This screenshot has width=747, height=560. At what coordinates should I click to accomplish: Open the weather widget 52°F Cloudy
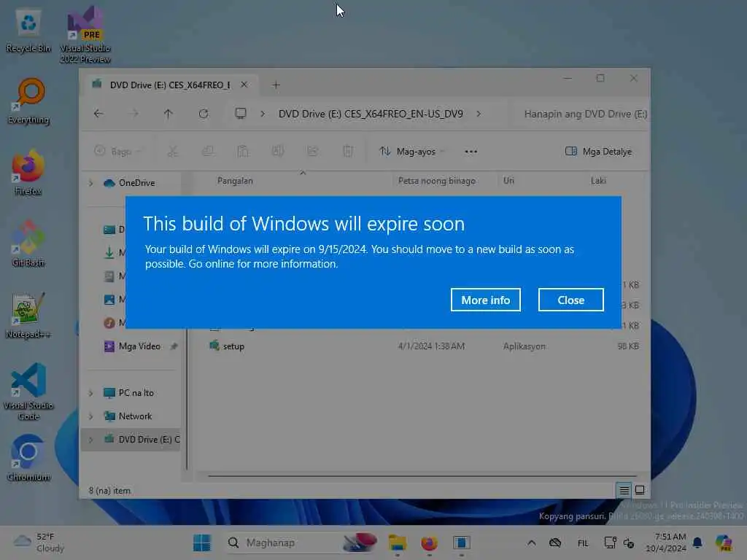tap(39, 542)
